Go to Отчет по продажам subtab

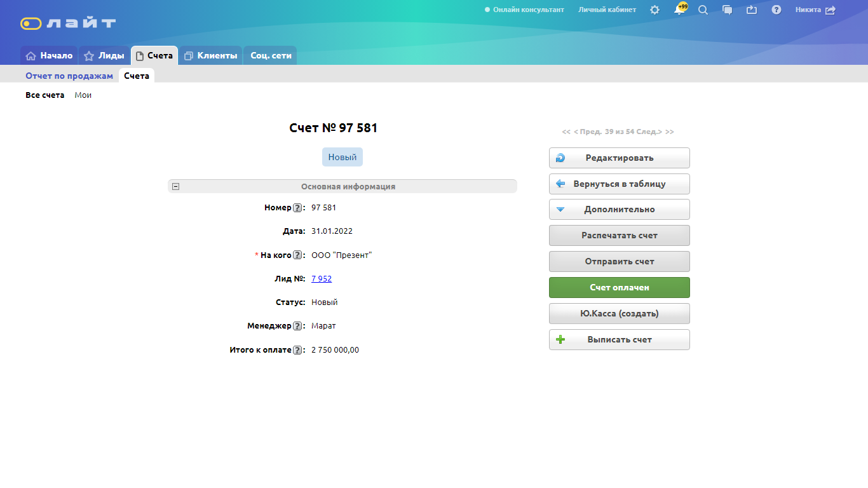point(69,76)
